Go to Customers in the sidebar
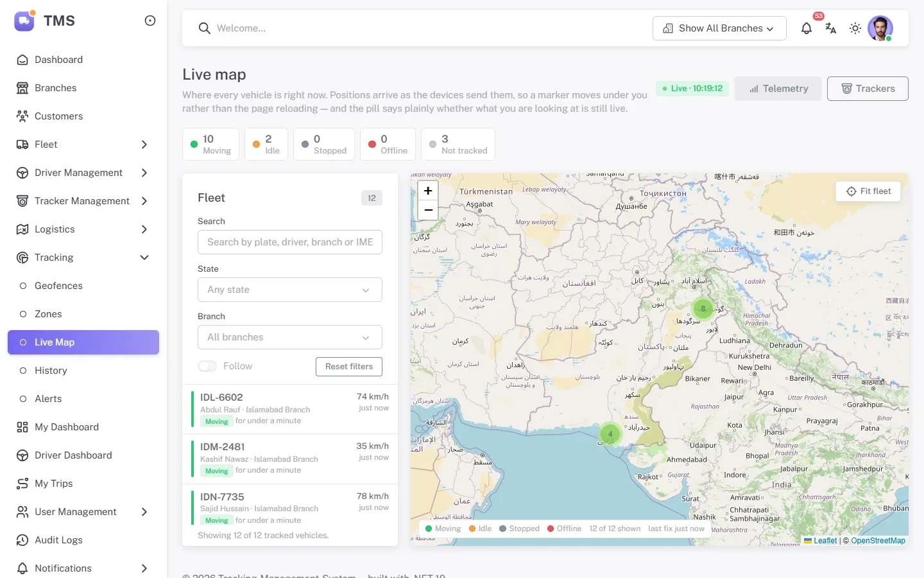 tap(83, 116)
